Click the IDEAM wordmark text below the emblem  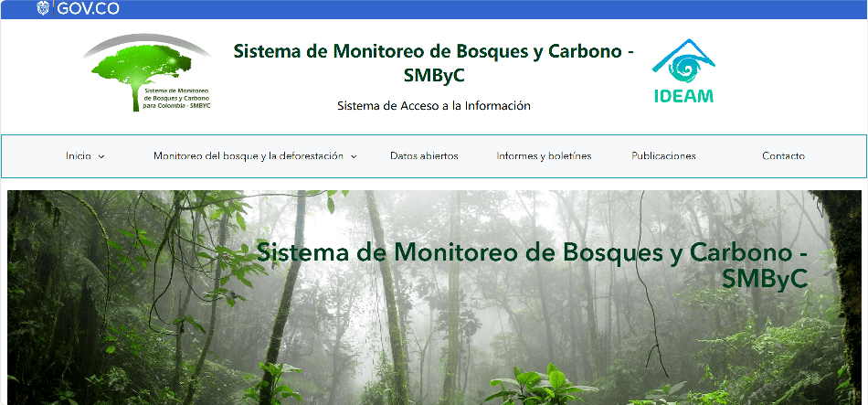(x=683, y=95)
